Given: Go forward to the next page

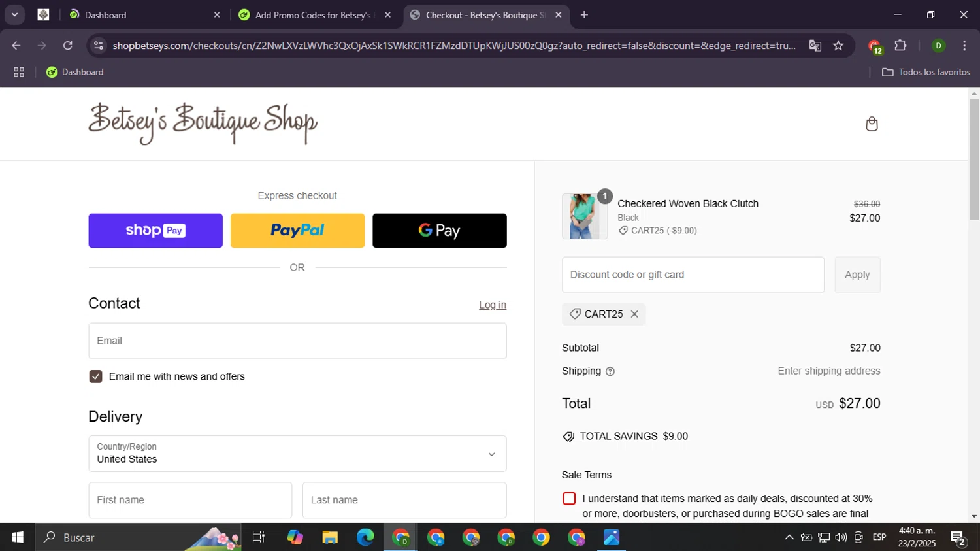Looking at the screenshot, I should [42, 46].
